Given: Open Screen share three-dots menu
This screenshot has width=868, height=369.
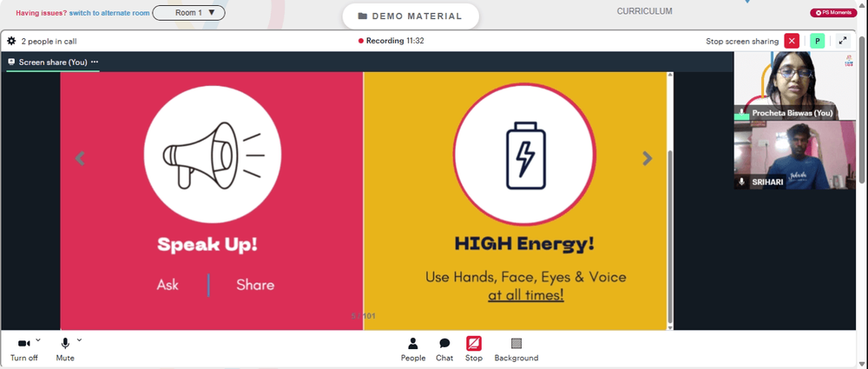Looking at the screenshot, I should tap(95, 62).
